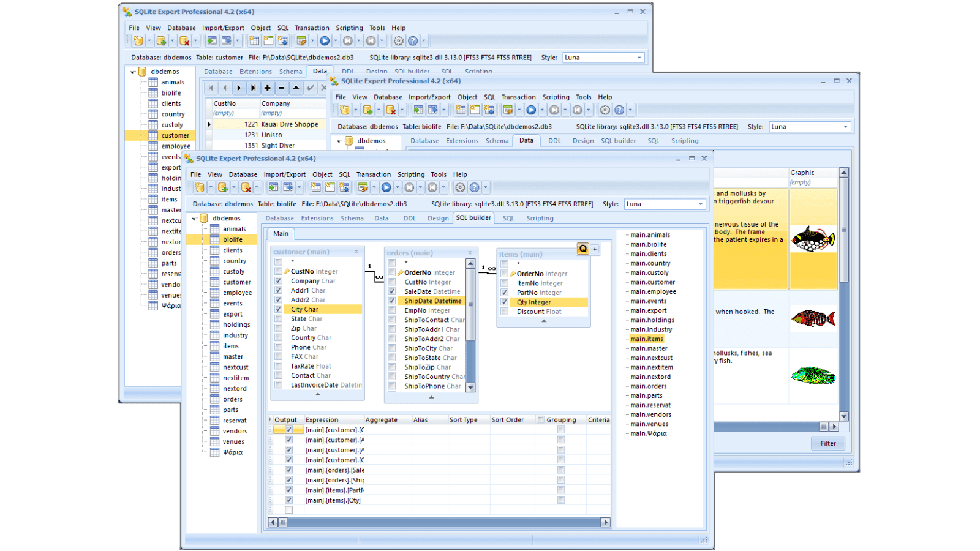980x551 pixels.
Task: Toggle Output checkbox for [main].[items].[Qty] row
Action: click(x=288, y=500)
